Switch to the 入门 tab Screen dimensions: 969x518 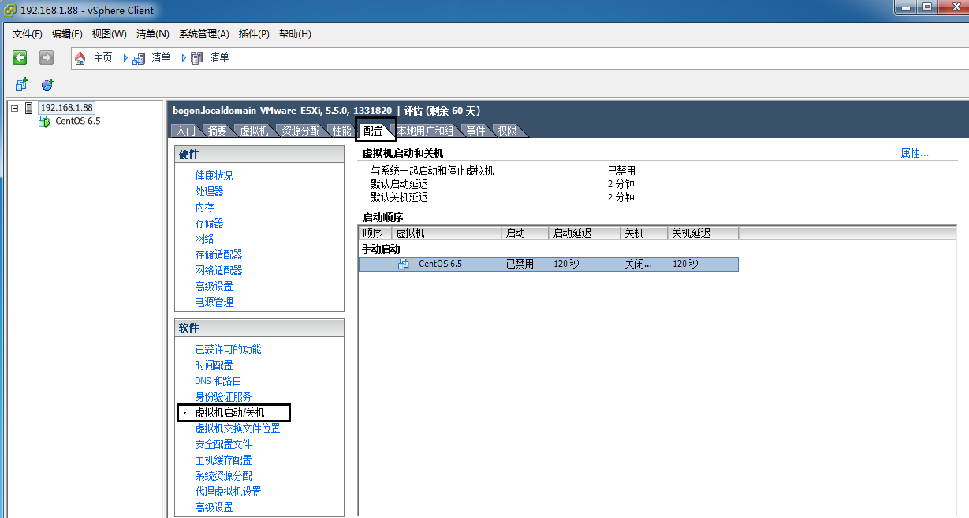pos(185,131)
